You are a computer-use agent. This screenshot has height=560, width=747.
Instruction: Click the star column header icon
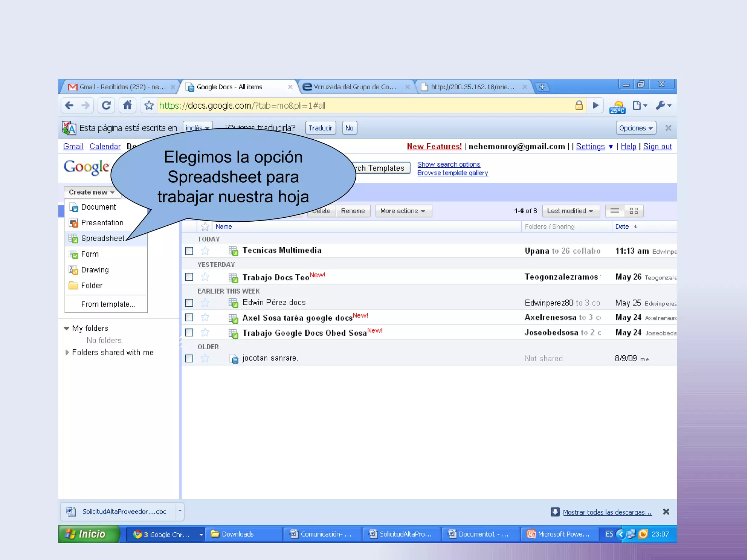pos(205,227)
